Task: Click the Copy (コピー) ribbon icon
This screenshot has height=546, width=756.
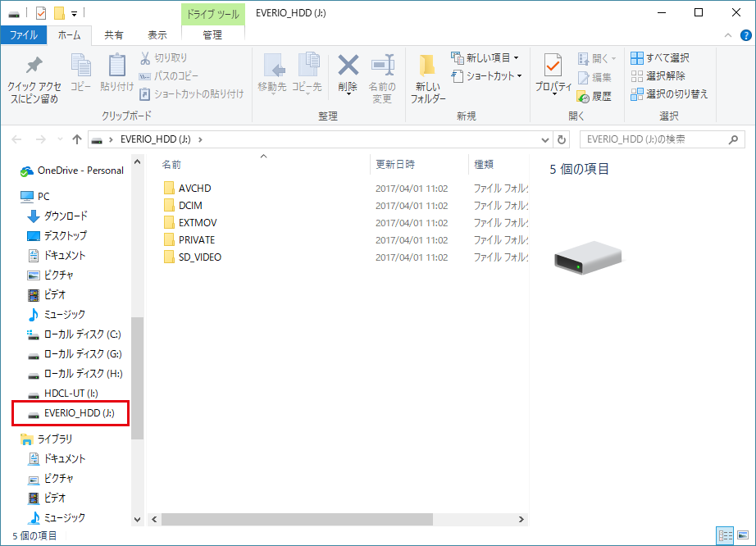Action: tap(80, 66)
